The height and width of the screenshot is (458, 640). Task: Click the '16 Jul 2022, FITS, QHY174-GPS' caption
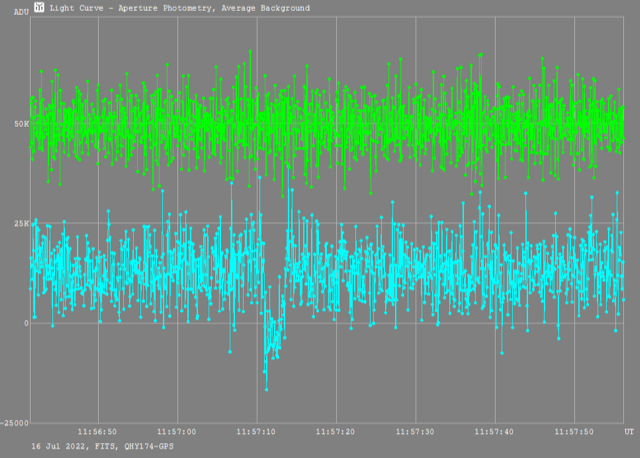(102, 447)
